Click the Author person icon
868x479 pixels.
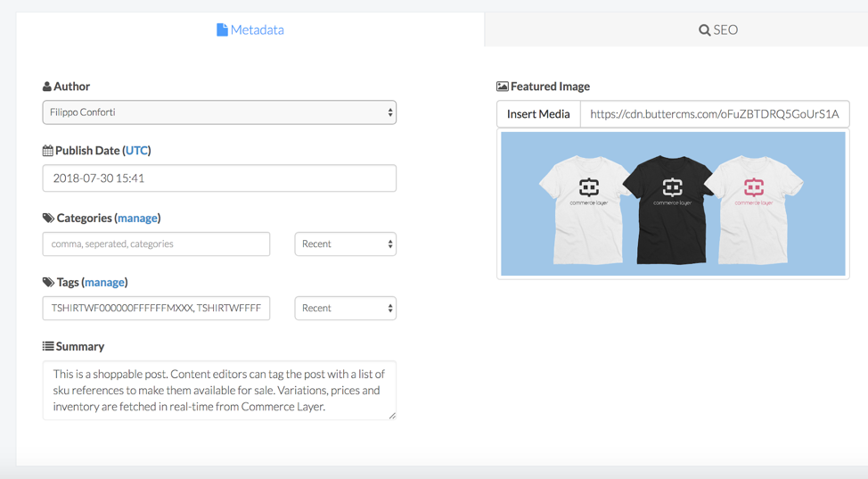coord(47,87)
